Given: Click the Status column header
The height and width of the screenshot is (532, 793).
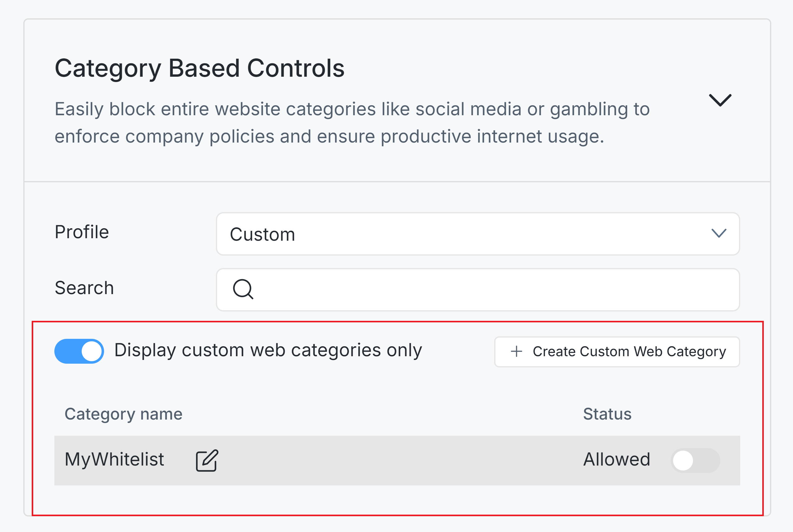Looking at the screenshot, I should click(607, 414).
